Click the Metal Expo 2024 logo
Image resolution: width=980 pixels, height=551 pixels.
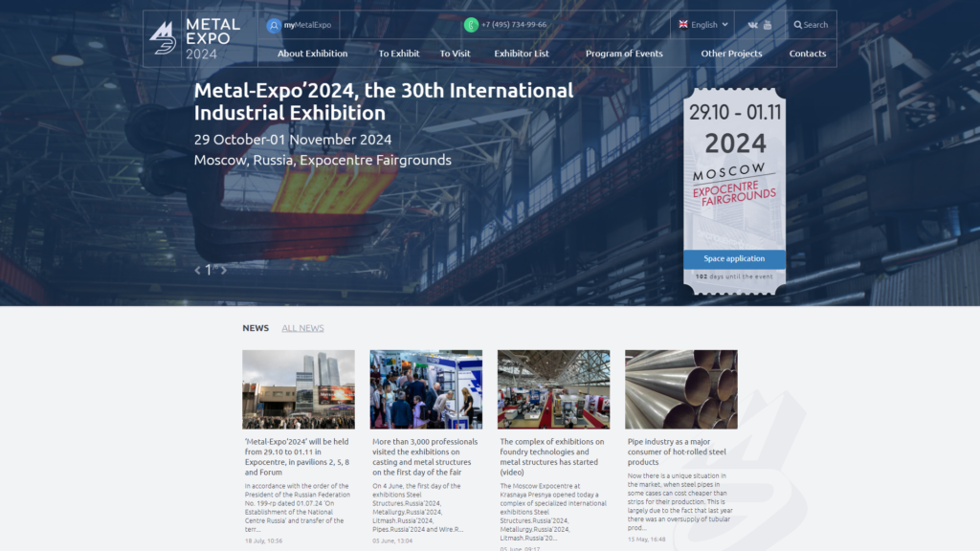tap(194, 38)
